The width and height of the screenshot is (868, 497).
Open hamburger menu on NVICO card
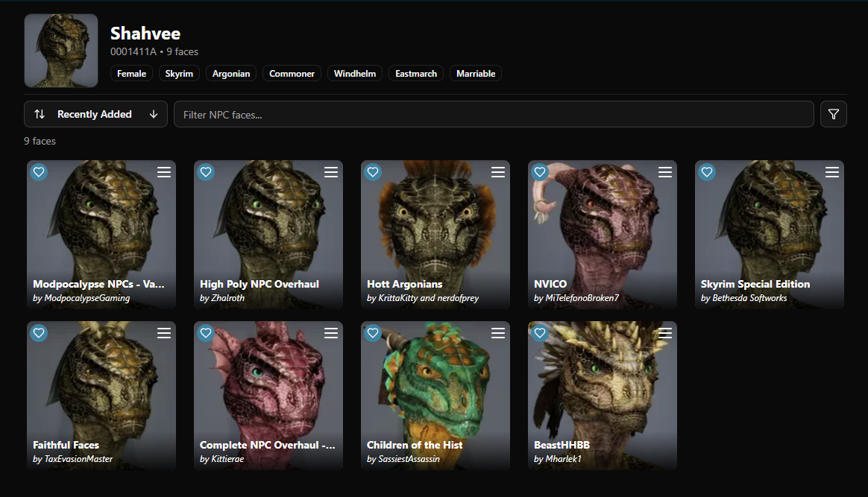pos(665,172)
